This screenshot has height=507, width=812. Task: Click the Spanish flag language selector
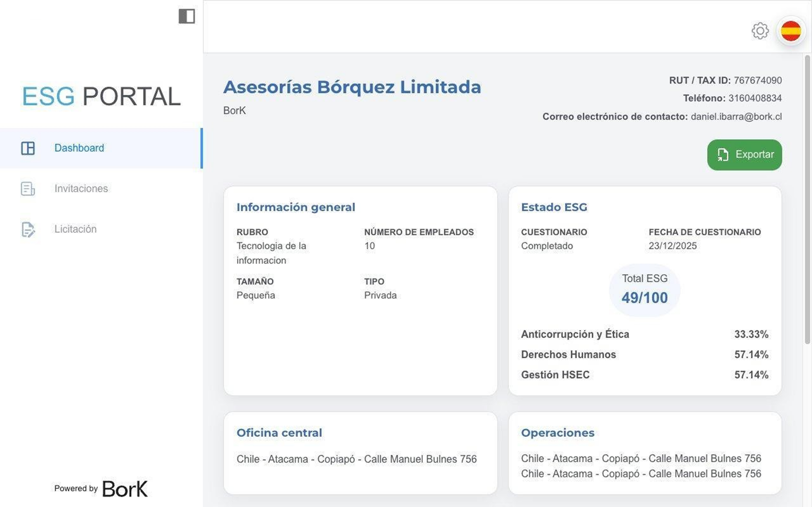790,31
